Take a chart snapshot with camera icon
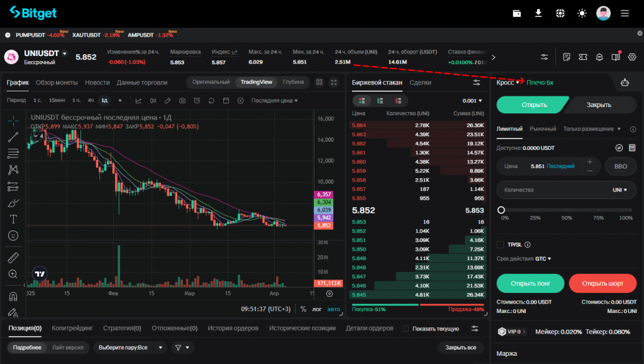 pyautogui.click(x=182, y=101)
